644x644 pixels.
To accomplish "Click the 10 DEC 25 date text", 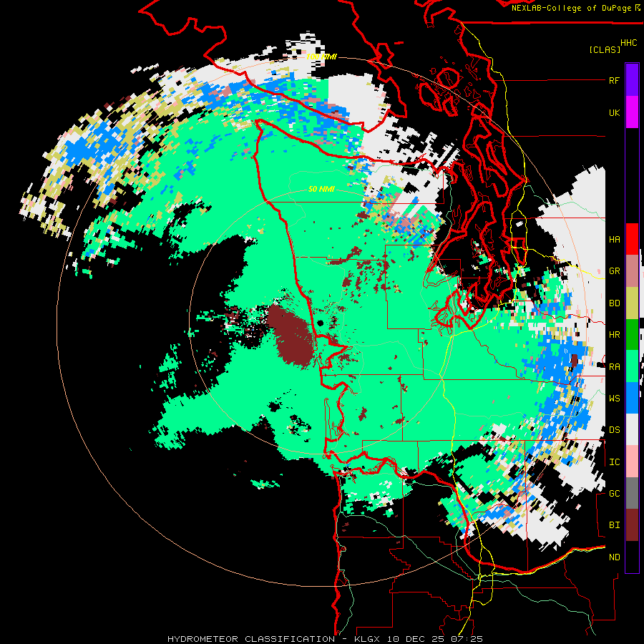I will point(416,639).
